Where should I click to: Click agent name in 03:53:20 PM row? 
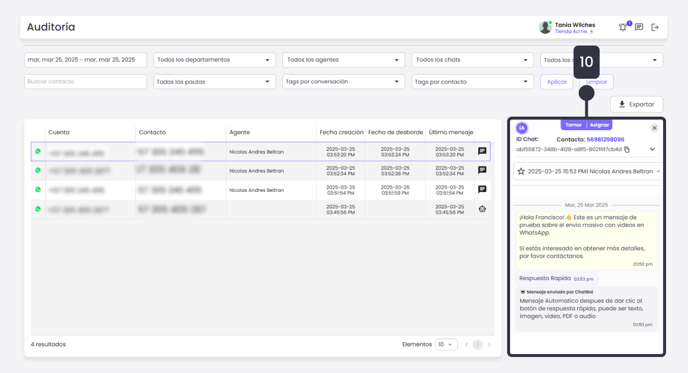(x=256, y=152)
